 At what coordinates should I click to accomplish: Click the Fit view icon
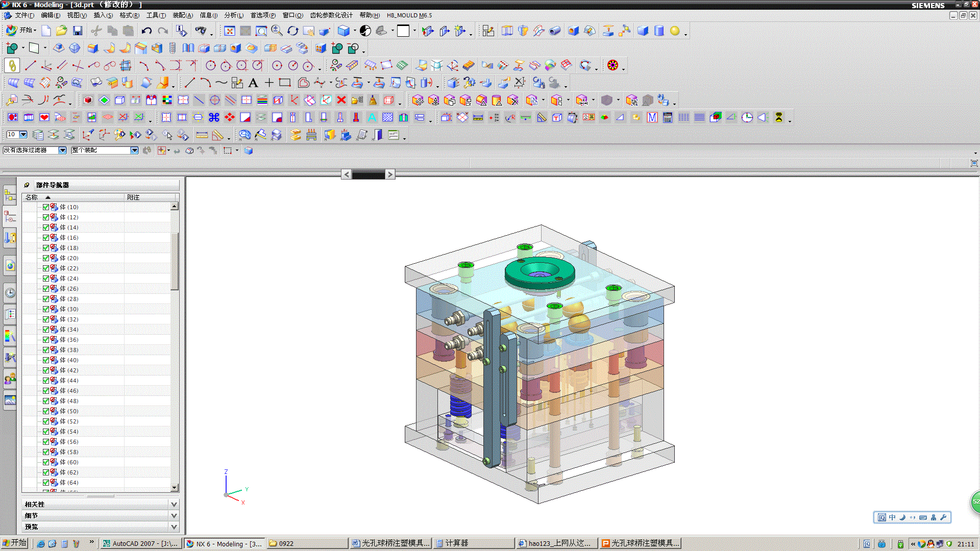click(230, 31)
